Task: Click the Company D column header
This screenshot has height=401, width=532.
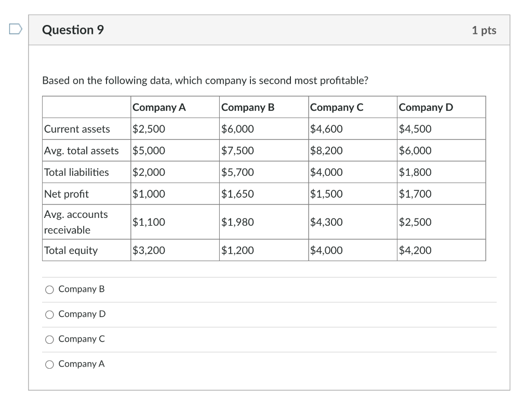Action: tap(425, 107)
